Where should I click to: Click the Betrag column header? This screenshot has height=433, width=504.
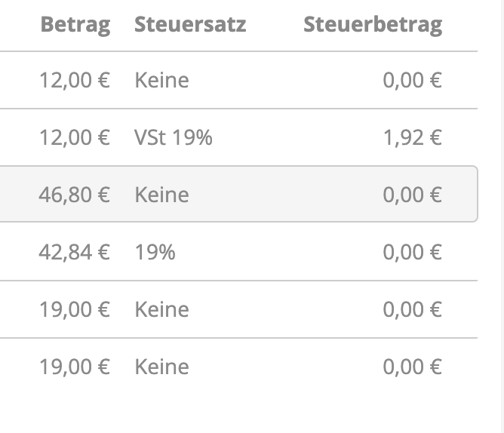pos(75,25)
